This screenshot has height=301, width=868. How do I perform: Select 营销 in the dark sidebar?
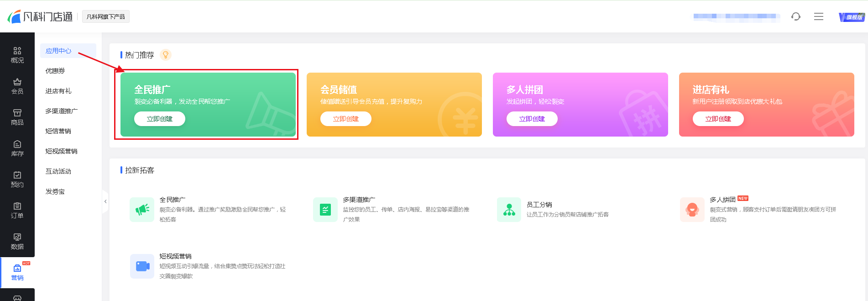pyautogui.click(x=17, y=272)
